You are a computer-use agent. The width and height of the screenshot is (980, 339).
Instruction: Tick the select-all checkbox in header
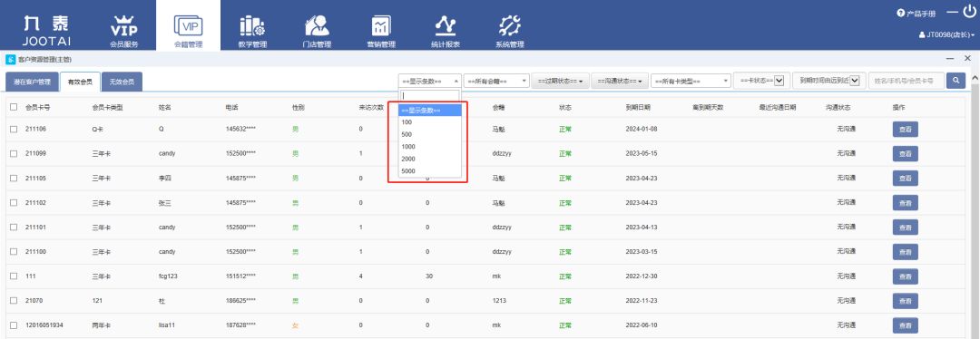14,107
